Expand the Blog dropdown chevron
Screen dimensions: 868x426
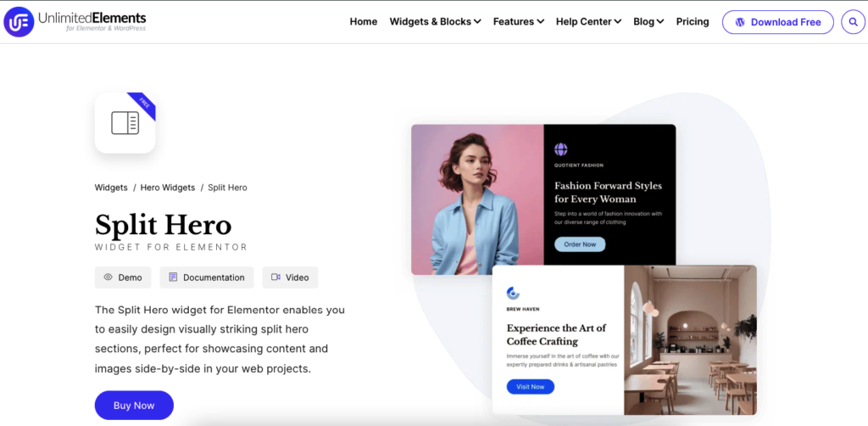[660, 22]
